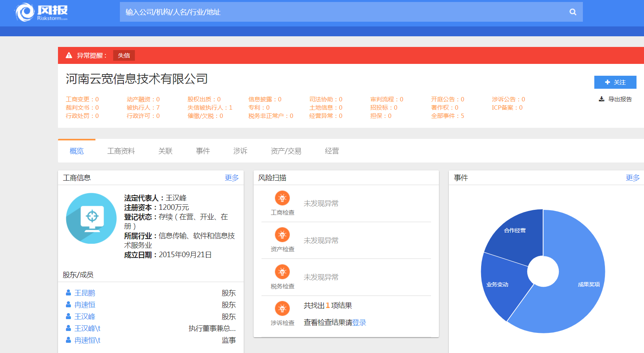Click 著作权：0 statistic
Viewport: 644px width, 353px height.
tap(445, 108)
